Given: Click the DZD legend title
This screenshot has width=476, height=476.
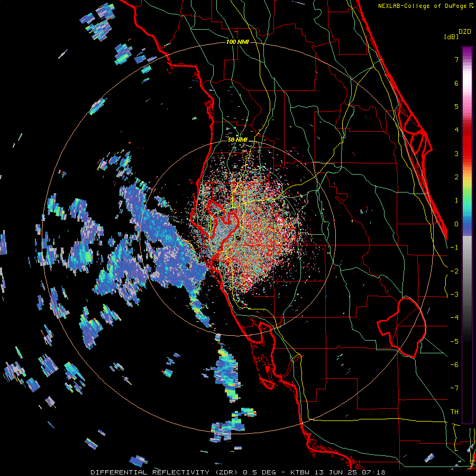Looking at the screenshot, I should (465, 32).
